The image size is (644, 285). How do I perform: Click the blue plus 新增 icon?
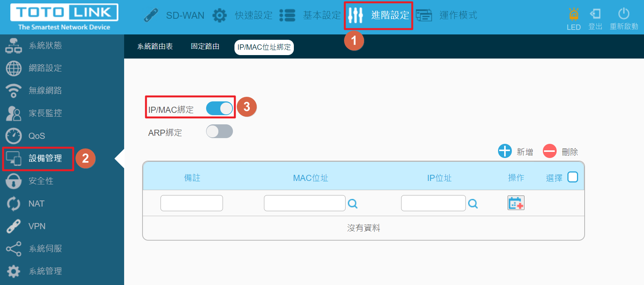[x=505, y=151]
